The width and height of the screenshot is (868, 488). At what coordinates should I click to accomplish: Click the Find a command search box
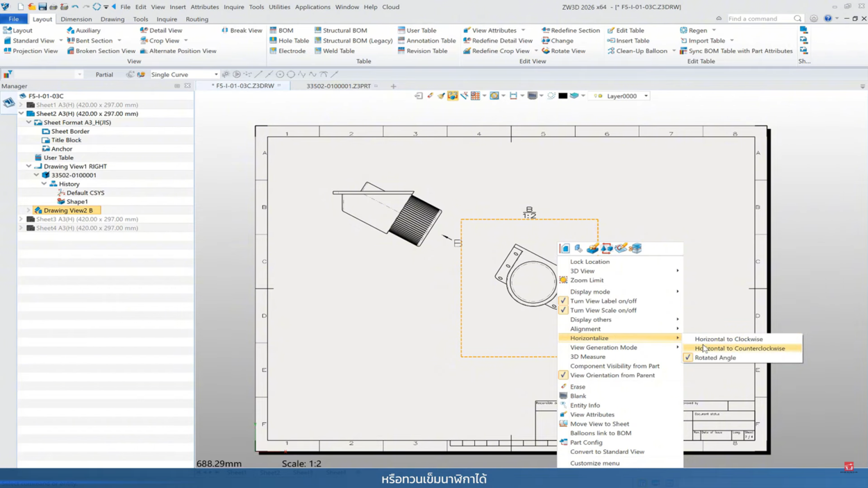click(759, 19)
